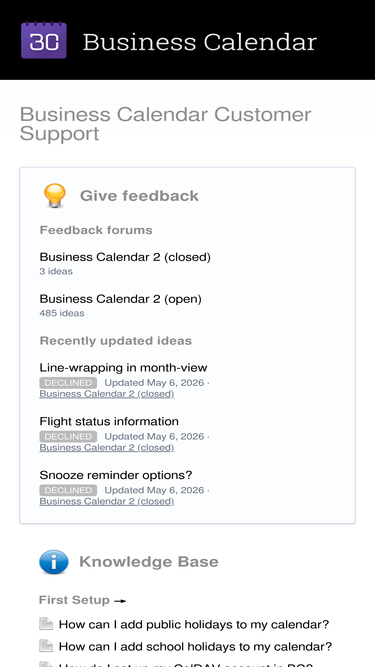Open the Knowledge Base heading
Screen dimensions: 375x667
point(149,562)
